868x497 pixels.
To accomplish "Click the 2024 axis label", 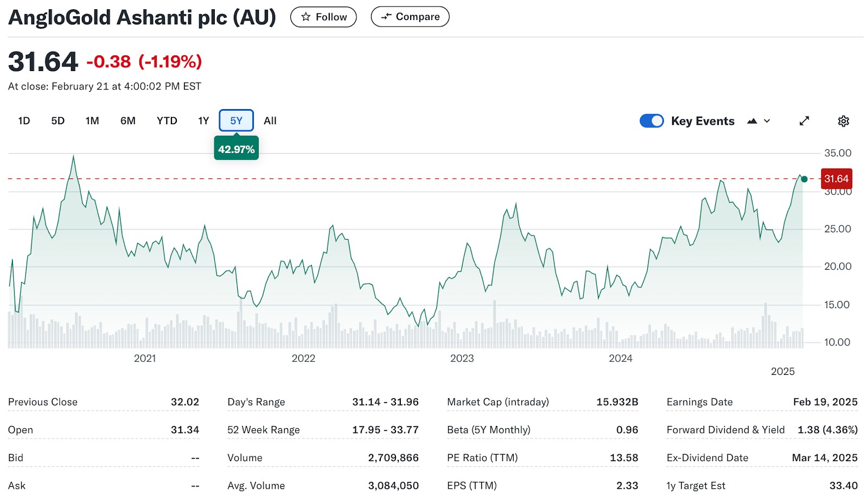I will pyautogui.click(x=621, y=358).
